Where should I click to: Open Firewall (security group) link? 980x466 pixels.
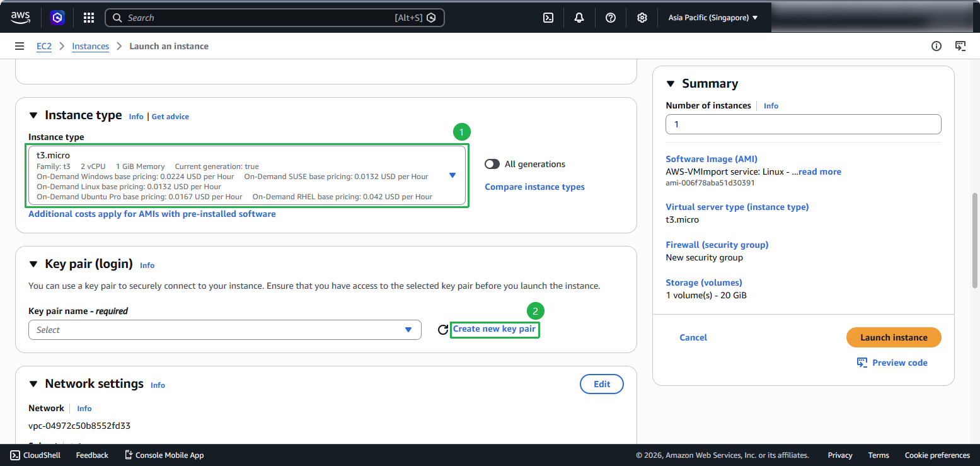pyautogui.click(x=717, y=245)
